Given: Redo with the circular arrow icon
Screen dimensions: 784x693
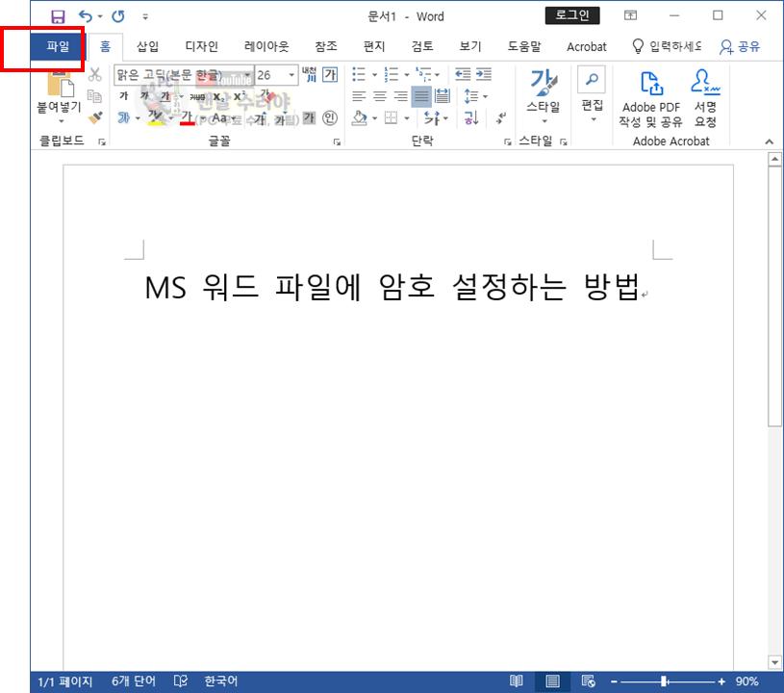Looking at the screenshot, I should coord(118,16).
